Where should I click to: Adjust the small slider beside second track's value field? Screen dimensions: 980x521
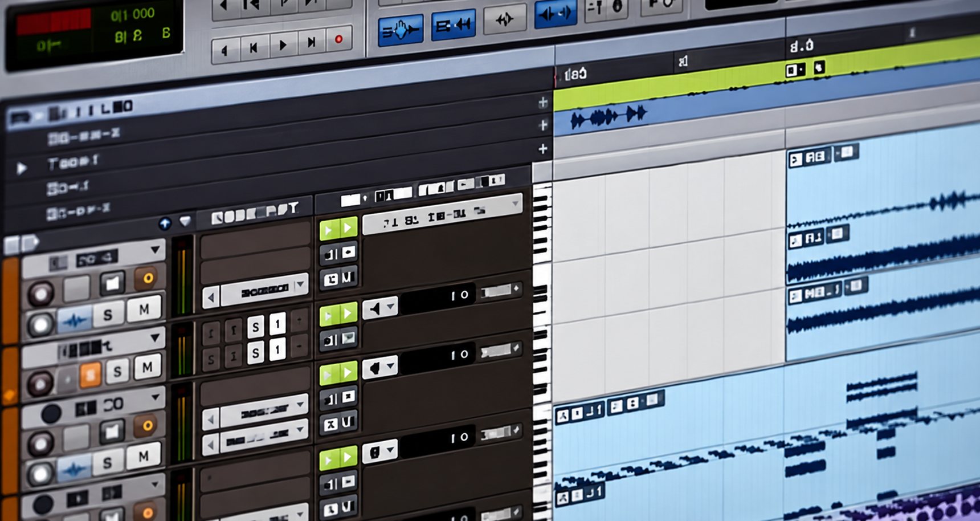coord(500,292)
